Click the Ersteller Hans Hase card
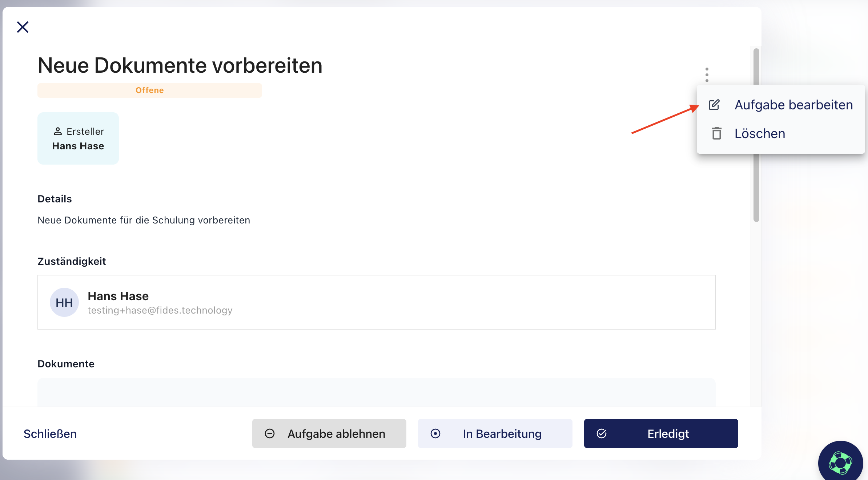The height and width of the screenshot is (480, 868). (78, 138)
